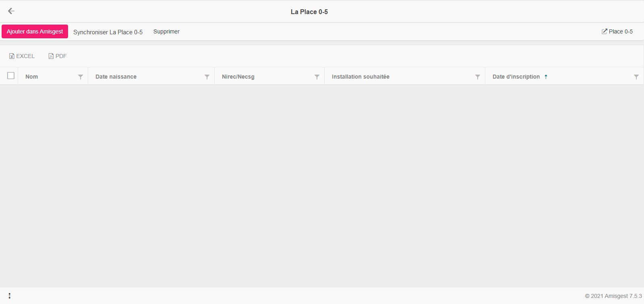Export table to PDF

57,56
